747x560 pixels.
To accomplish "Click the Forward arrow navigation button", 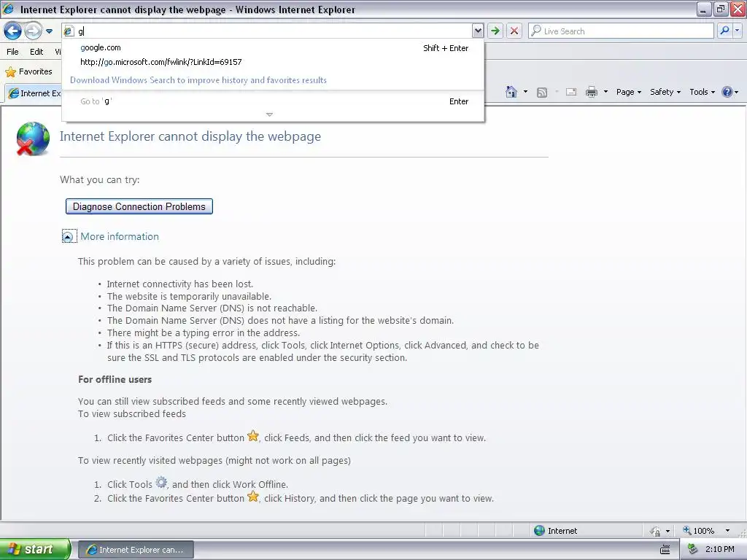I will click(x=33, y=31).
